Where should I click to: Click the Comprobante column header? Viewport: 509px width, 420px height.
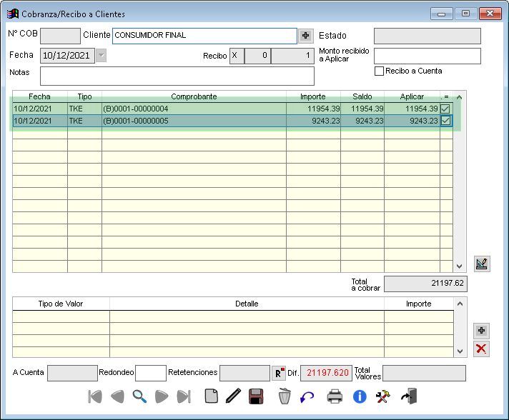194,96
